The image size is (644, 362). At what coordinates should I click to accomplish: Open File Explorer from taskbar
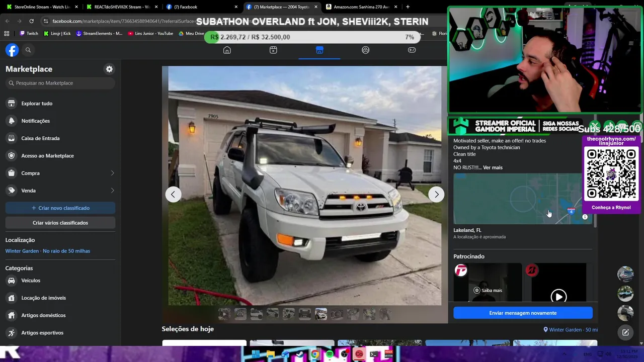click(271, 354)
